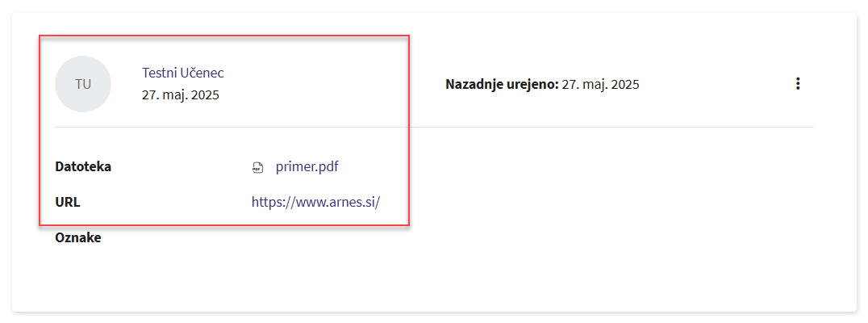Click the TU avatar circle
Screen dimensions: 868x323
[83, 84]
